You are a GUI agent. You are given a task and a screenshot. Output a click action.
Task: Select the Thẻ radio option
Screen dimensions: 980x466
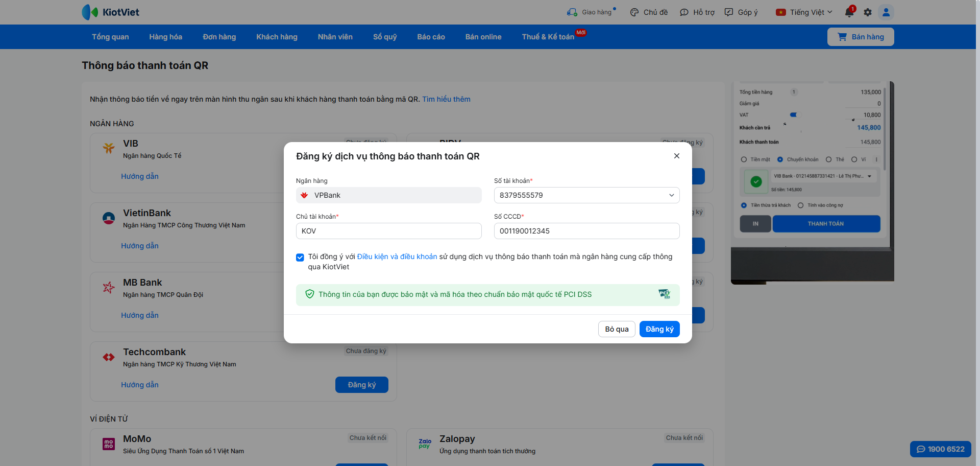(x=828, y=159)
